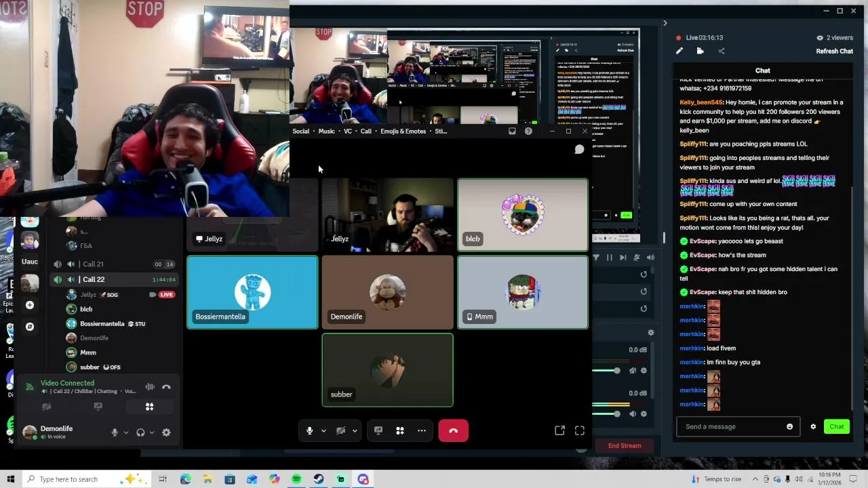The image size is (868, 488).
Task: Toggle noise suppression in voice panel
Action: click(150, 387)
